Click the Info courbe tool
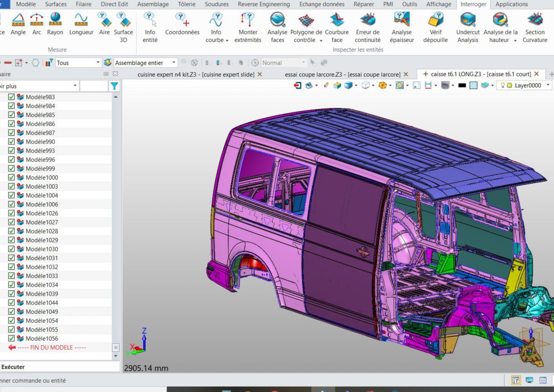 [x=216, y=28]
